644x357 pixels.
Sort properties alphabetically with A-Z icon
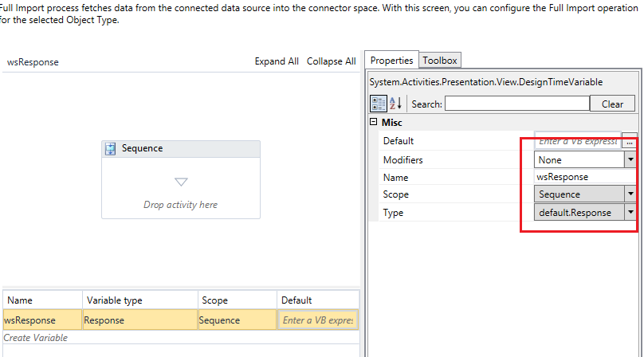[x=396, y=104]
